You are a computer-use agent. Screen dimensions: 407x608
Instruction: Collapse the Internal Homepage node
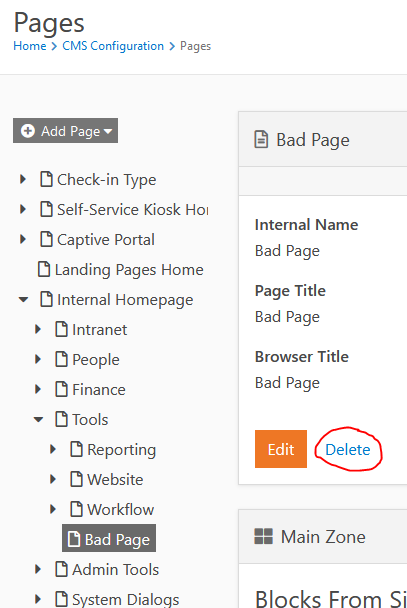coord(23,299)
